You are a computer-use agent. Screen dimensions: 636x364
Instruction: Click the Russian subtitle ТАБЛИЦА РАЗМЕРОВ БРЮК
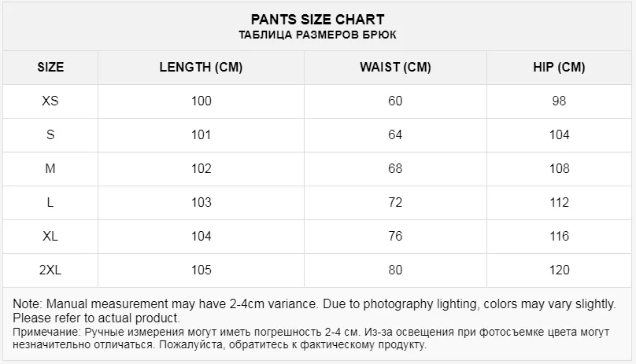[317, 35]
